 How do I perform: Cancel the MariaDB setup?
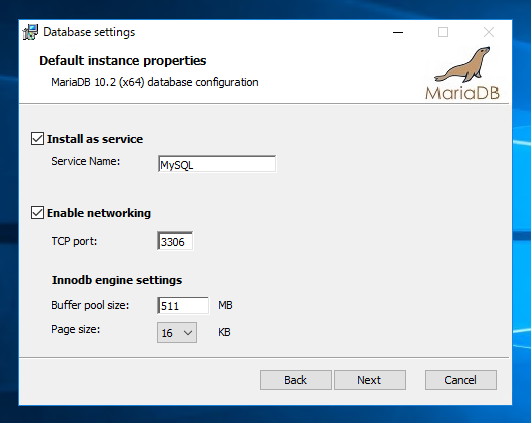point(461,380)
